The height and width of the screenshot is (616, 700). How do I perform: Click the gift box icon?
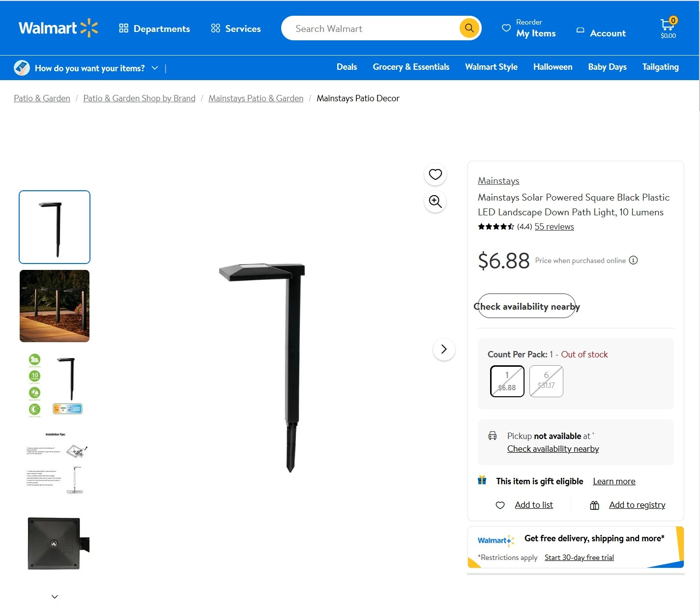pos(482,480)
